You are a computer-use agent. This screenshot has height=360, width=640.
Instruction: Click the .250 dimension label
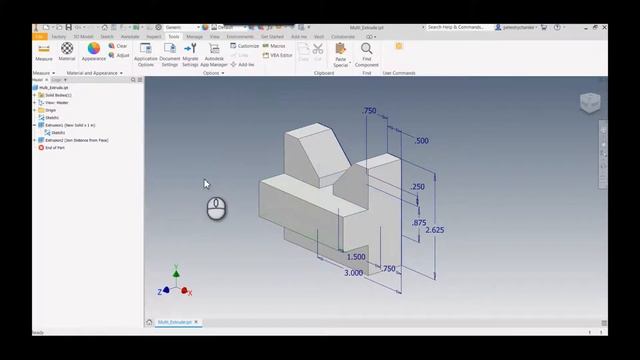418,187
